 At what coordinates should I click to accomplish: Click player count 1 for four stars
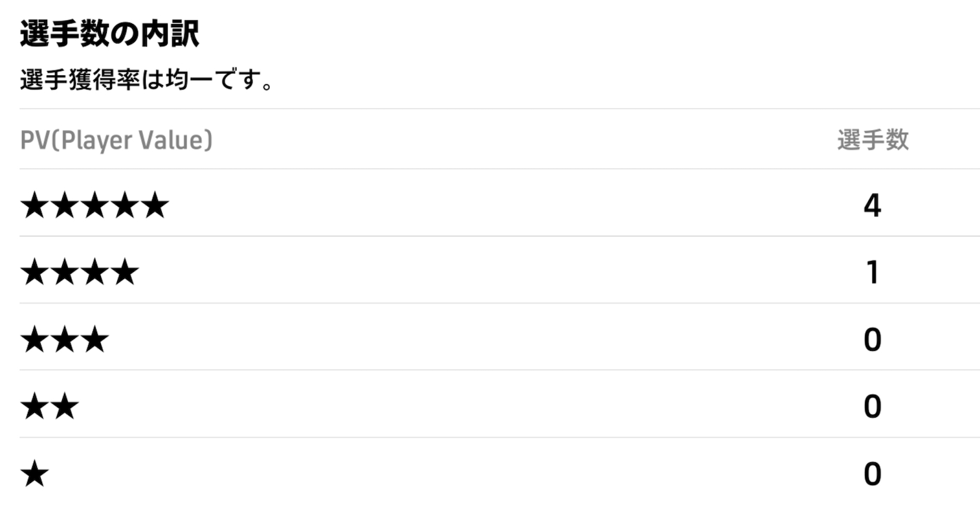tap(872, 273)
